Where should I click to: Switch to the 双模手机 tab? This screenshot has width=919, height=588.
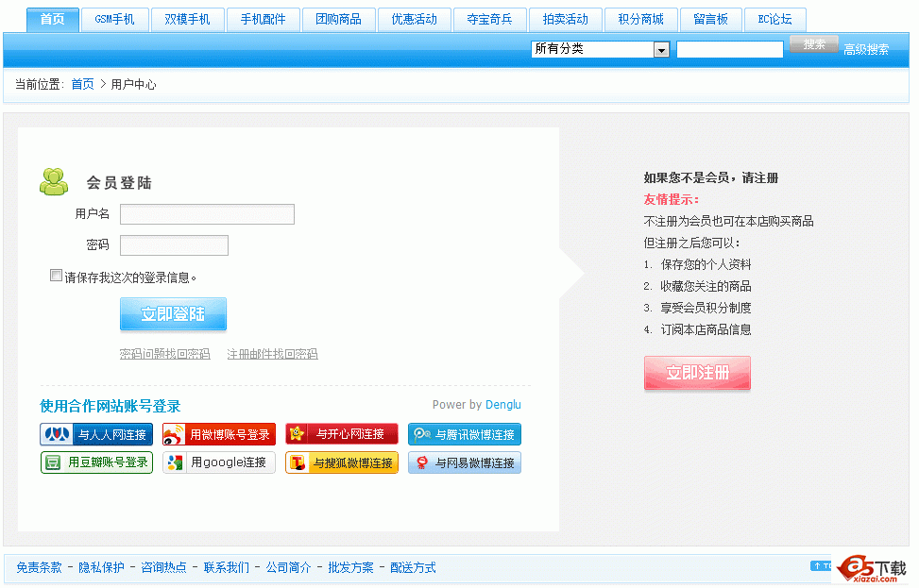[188, 19]
